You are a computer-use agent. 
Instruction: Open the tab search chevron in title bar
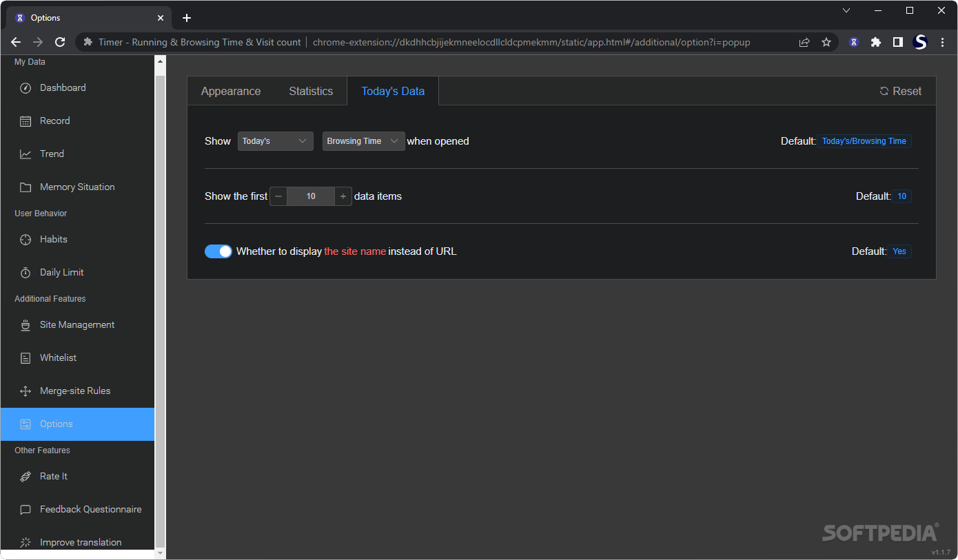[x=846, y=10]
